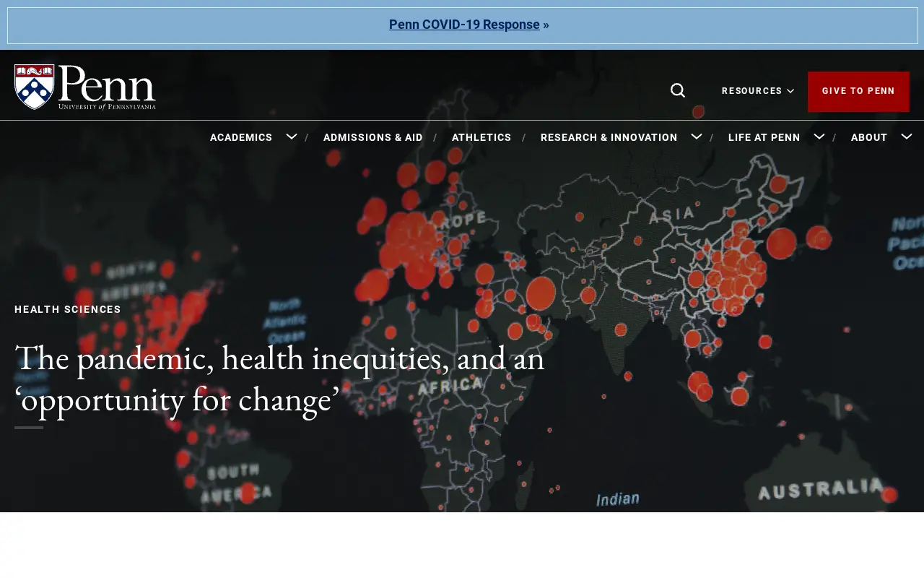Expand the Academics submenu chevron

click(292, 137)
